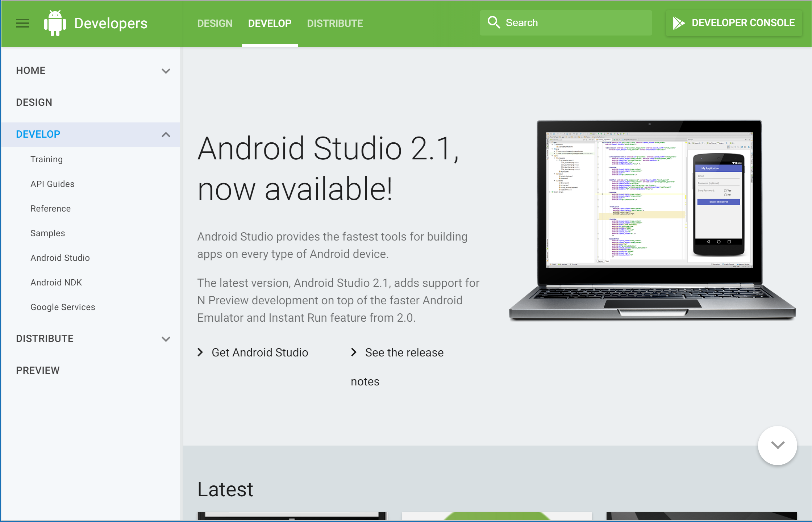Screen dimensions: 812x522
Task: Expand the HOME sidebar section
Action: tap(166, 71)
